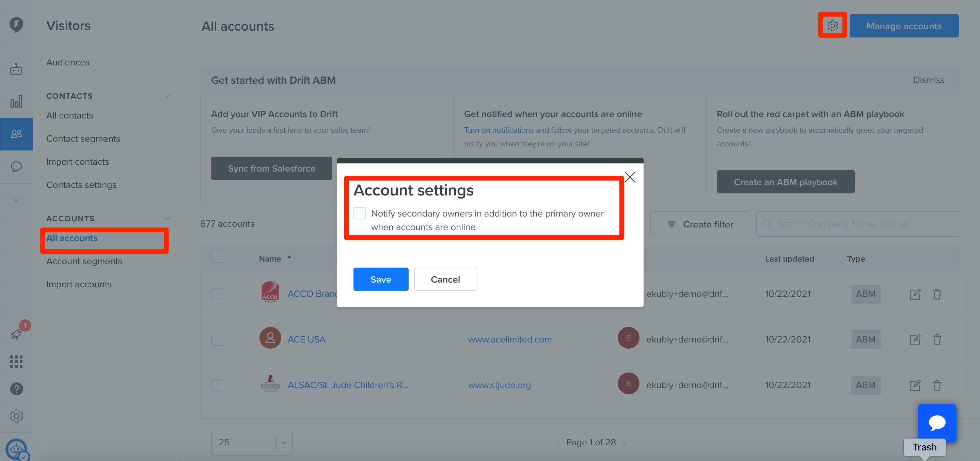Click Cancel in Account settings dialog
980x461 pixels.
[x=445, y=279]
